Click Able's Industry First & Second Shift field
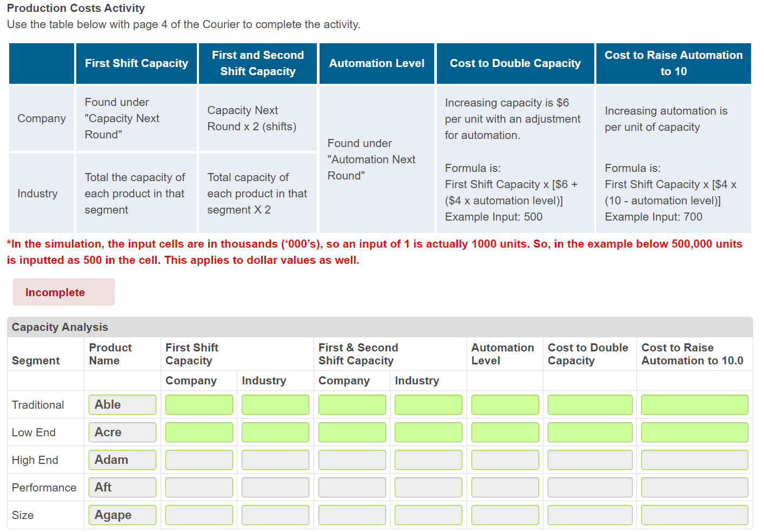764x532 pixels. click(428, 404)
